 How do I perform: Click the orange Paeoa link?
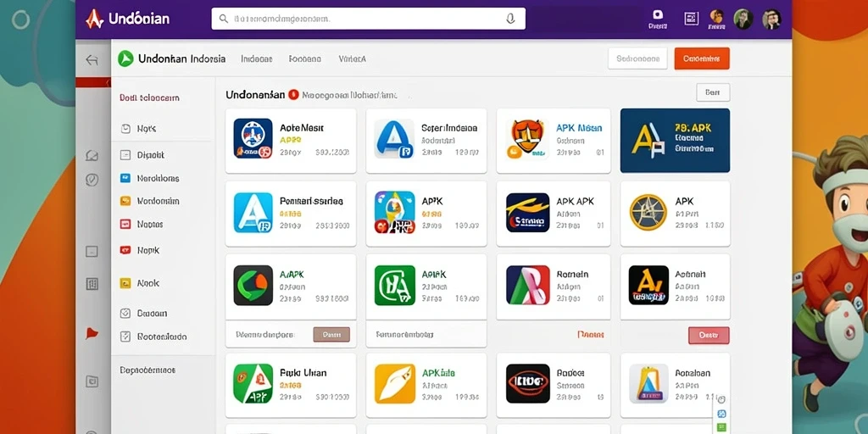pos(590,334)
